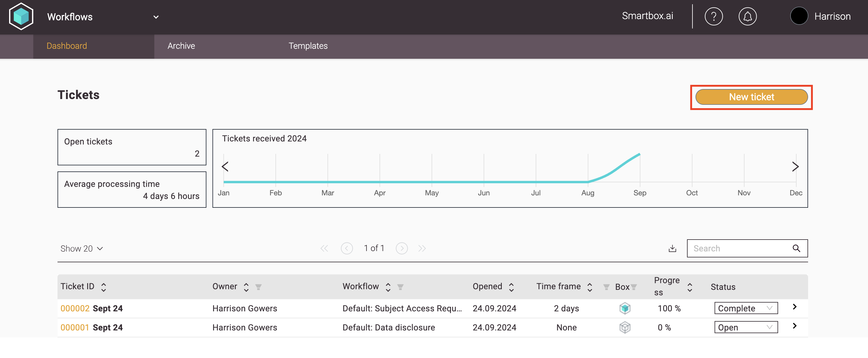Open ticket 000001 link
This screenshot has height=358, width=868.
coord(75,327)
